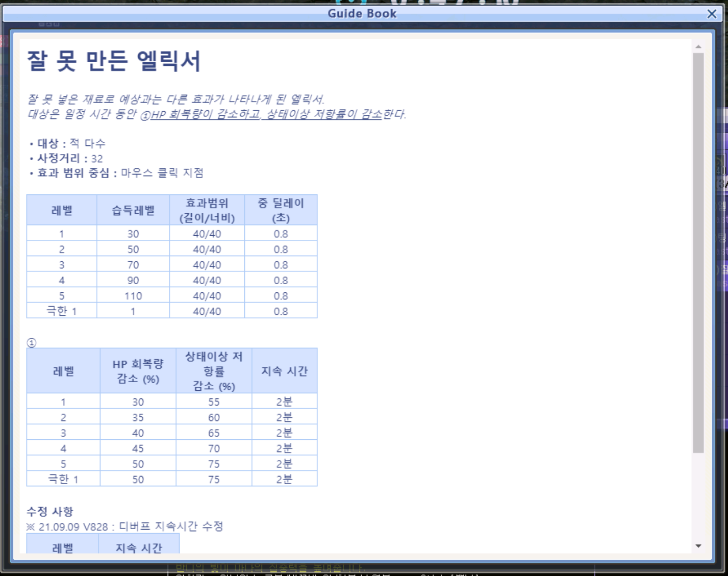Click '2분' in the HP 회복량 감소 30 row
Image resolution: width=728 pixels, height=576 pixels.
click(x=285, y=402)
